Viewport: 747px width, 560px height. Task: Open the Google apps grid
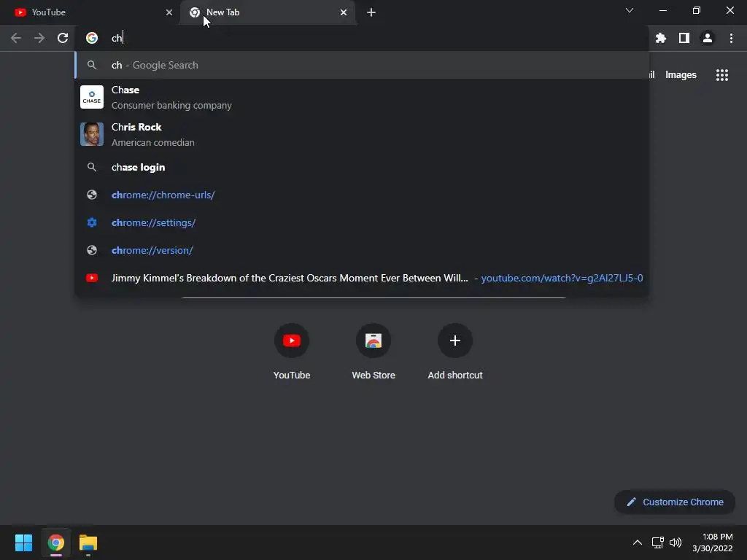(722, 75)
